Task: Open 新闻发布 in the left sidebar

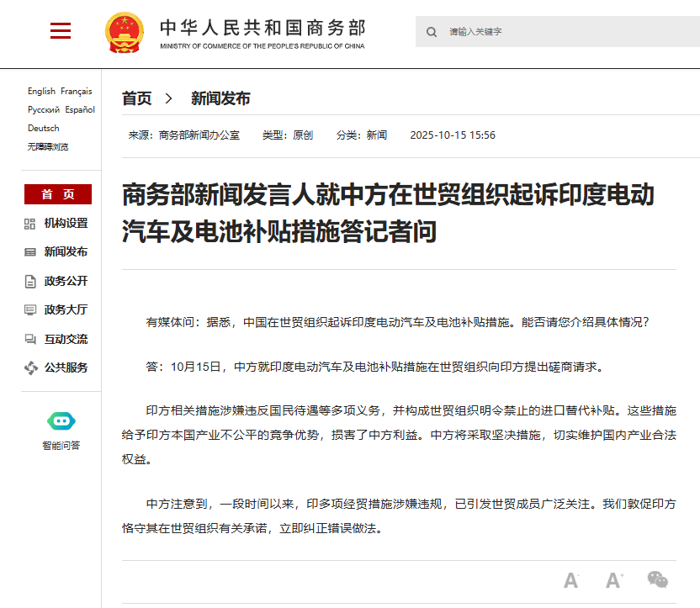Action: [x=65, y=251]
